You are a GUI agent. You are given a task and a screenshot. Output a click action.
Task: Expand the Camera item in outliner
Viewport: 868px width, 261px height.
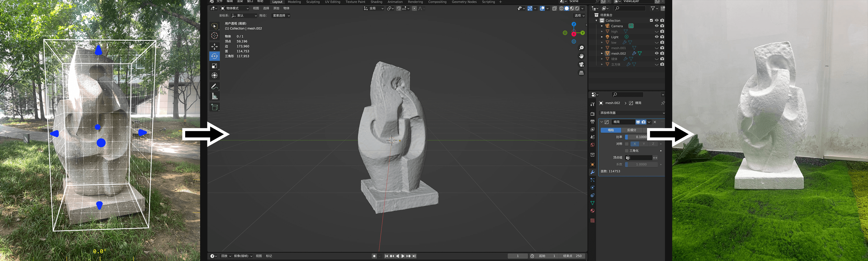602,26
